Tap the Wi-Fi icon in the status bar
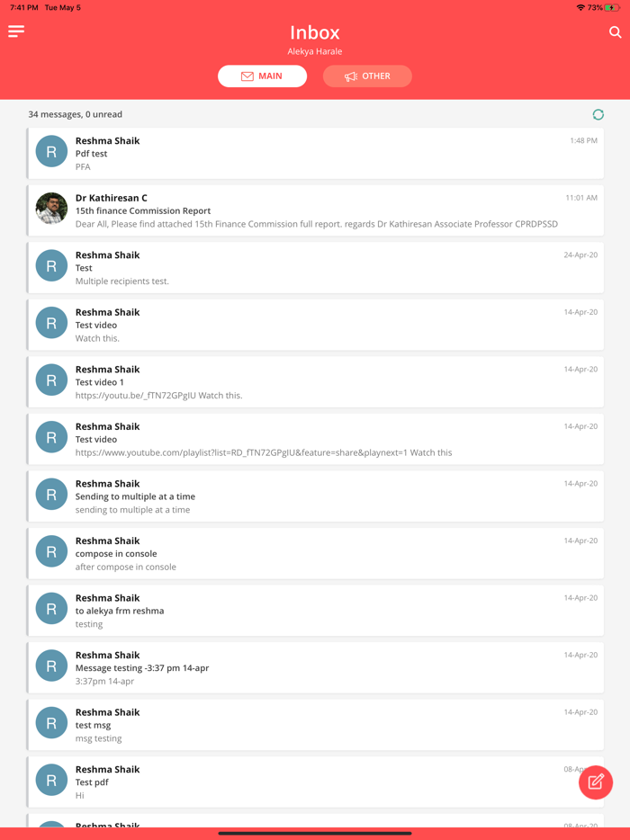This screenshot has height=840, width=630. pyautogui.click(x=580, y=7)
